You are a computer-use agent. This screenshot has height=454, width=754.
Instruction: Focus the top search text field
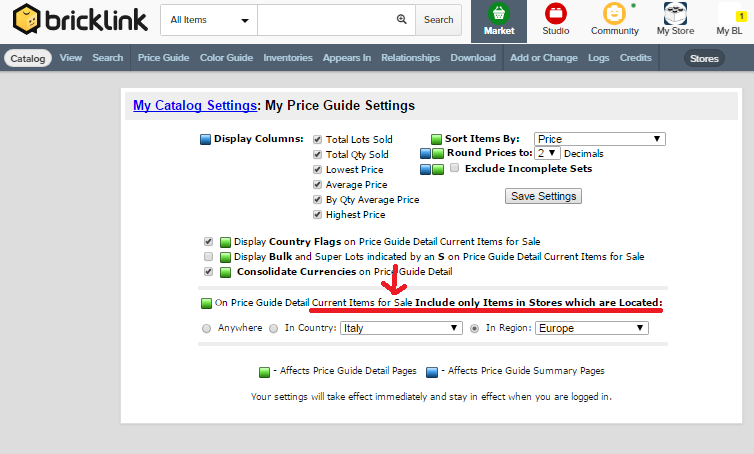tap(327, 20)
